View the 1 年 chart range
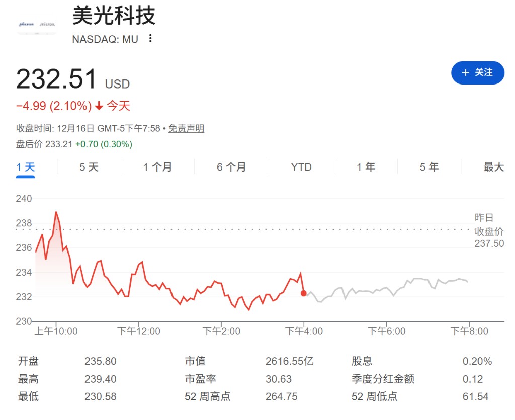Image resolution: width=515 pixels, height=420 pixels. (x=366, y=167)
